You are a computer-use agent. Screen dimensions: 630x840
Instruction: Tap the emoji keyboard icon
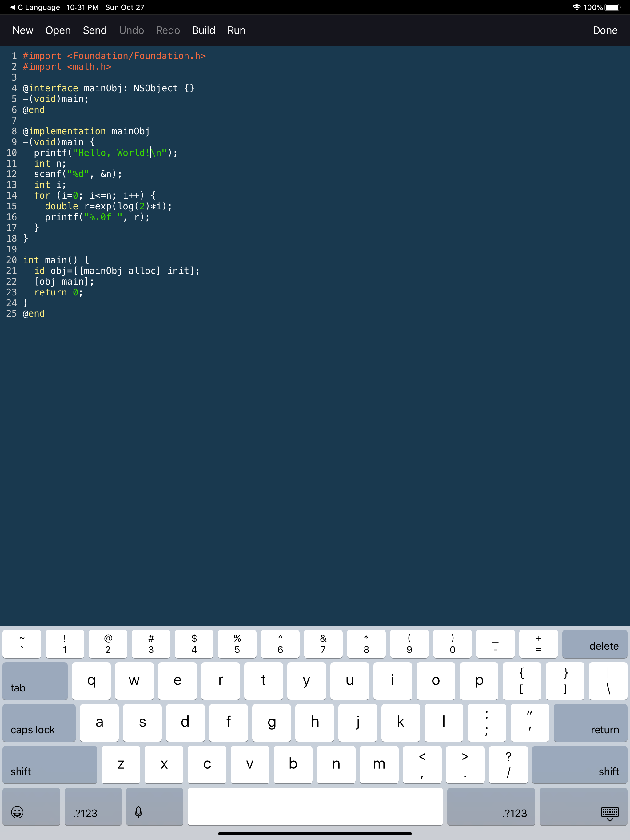coord(18,812)
